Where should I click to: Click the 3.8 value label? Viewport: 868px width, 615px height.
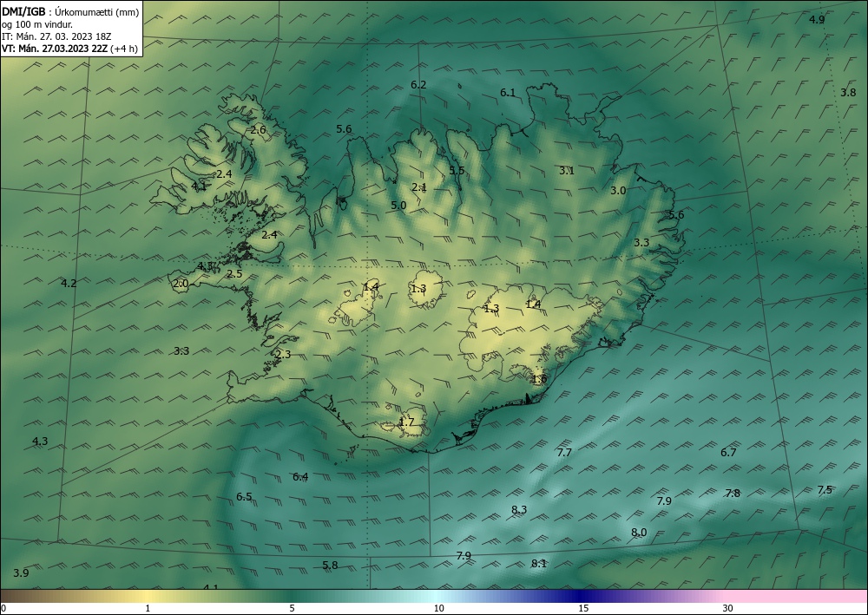pos(848,93)
